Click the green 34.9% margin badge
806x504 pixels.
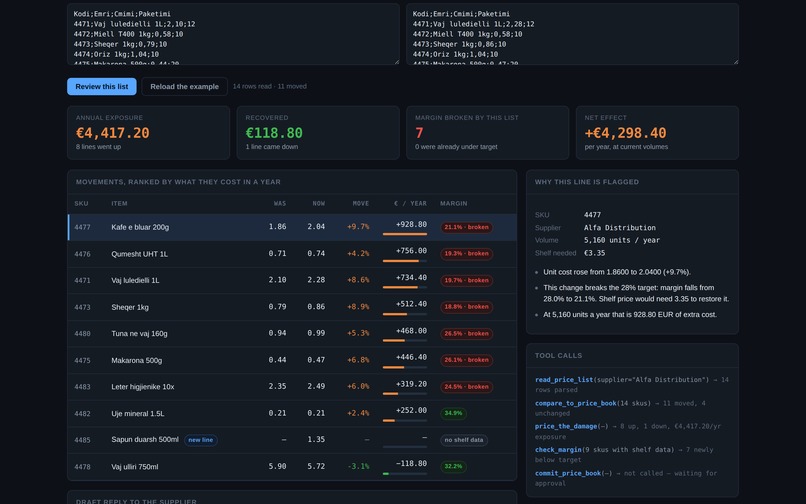point(453,413)
